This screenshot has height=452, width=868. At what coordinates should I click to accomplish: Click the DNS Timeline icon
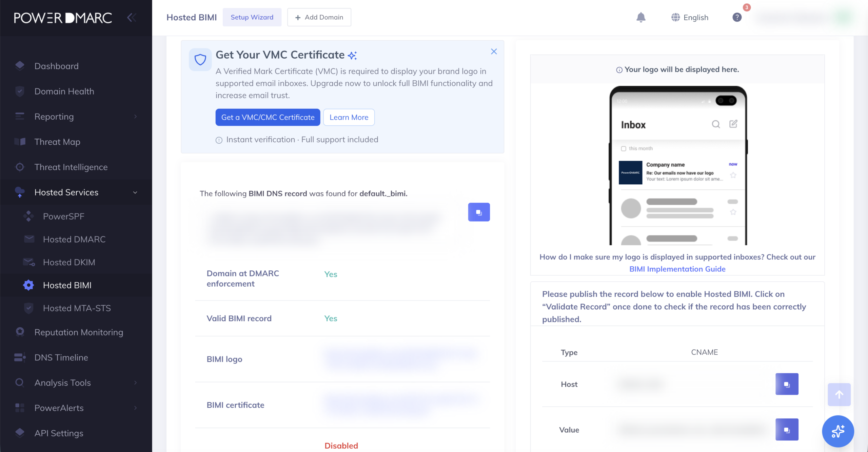[20, 357]
